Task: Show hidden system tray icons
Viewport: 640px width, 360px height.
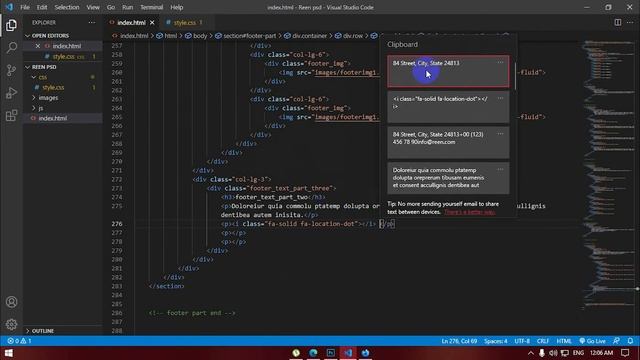Action: click(531, 353)
